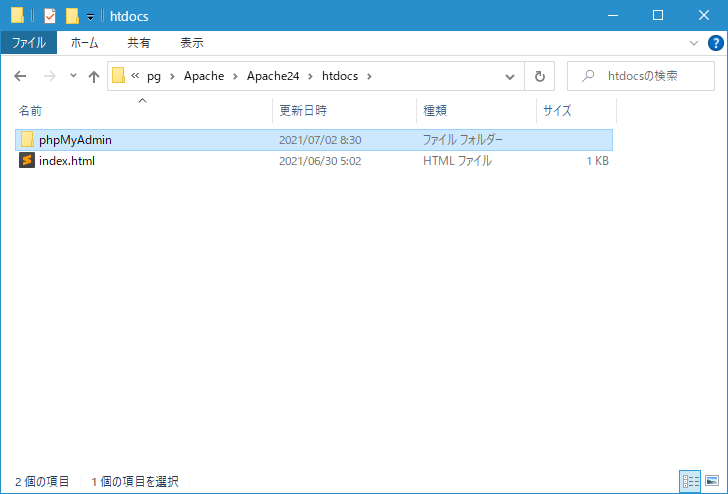Expand the chevron after htdocs breadcrumb
This screenshot has width=728, height=494.
(370, 76)
